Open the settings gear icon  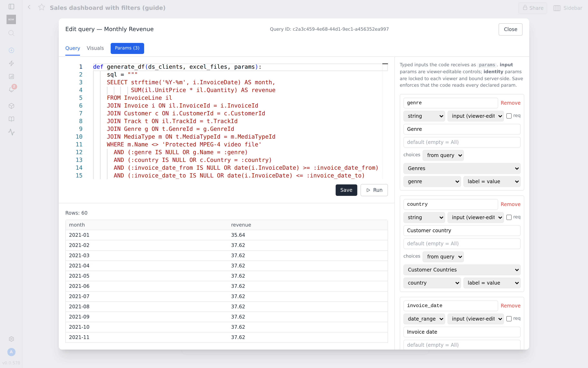(11, 339)
